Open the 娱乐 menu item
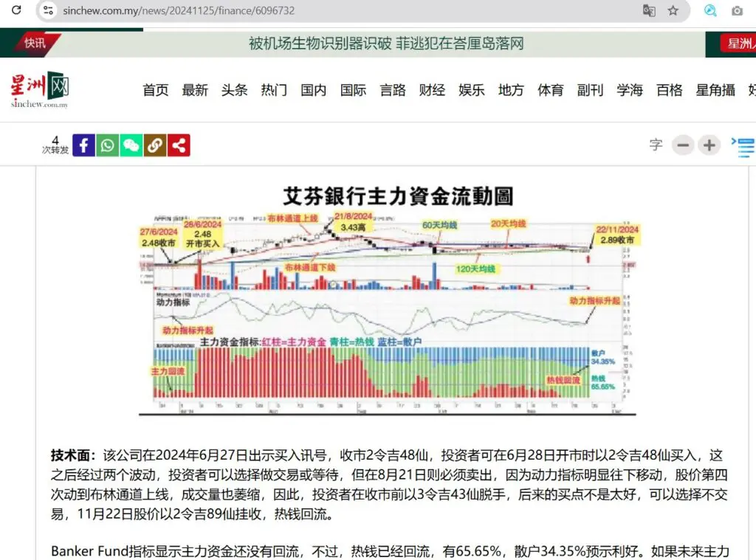Screen dimensions: 756x560 472,89
